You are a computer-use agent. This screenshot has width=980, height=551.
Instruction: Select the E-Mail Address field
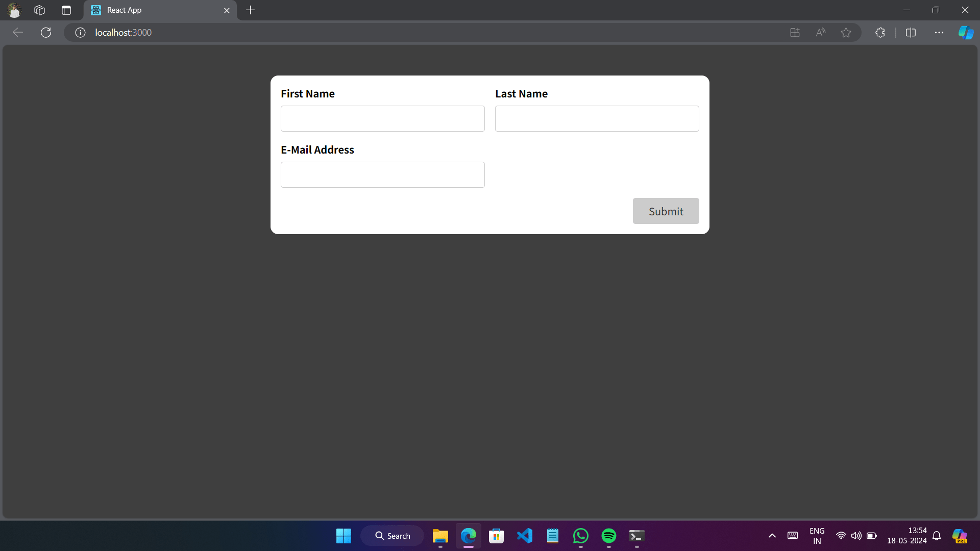(x=382, y=175)
